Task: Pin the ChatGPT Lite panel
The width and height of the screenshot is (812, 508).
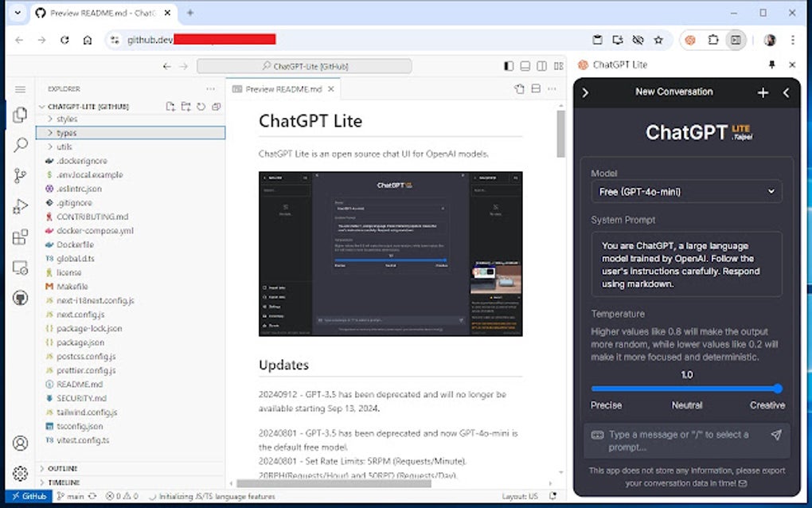Action: point(771,64)
